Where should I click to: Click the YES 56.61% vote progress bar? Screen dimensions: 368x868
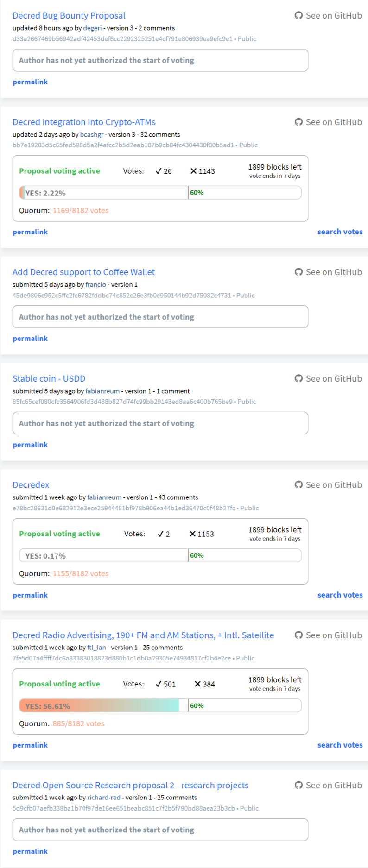160,706
